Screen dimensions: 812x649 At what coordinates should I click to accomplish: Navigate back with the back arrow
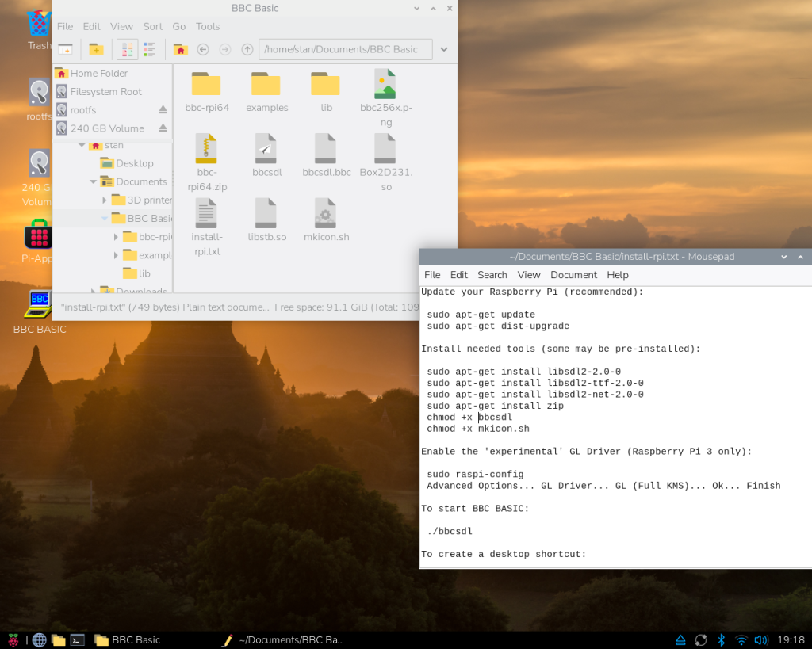pos(203,49)
